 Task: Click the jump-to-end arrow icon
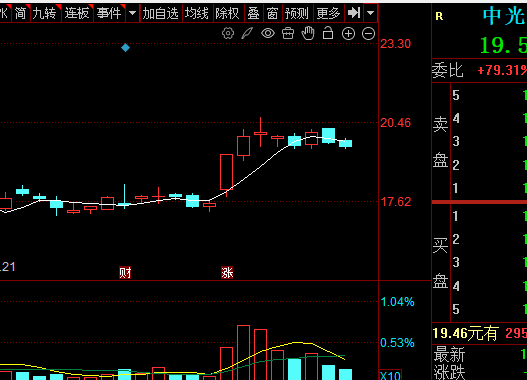pos(354,13)
